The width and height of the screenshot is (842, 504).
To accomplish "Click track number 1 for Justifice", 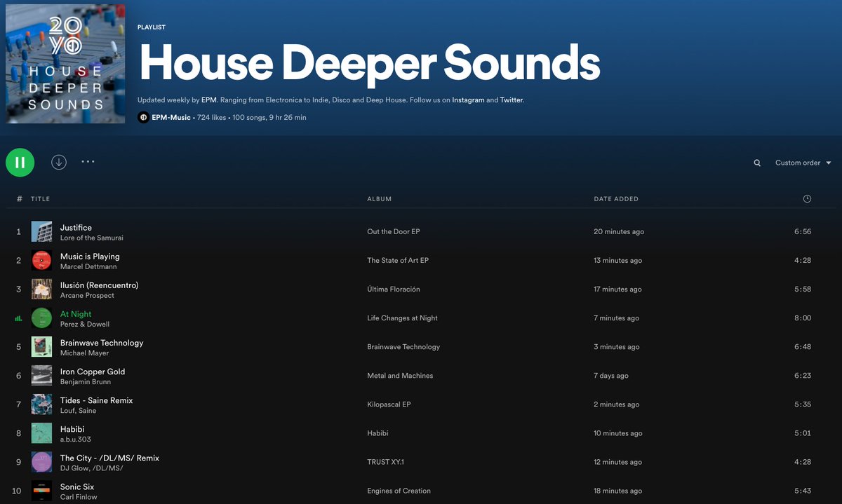I will click(x=19, y=232).
